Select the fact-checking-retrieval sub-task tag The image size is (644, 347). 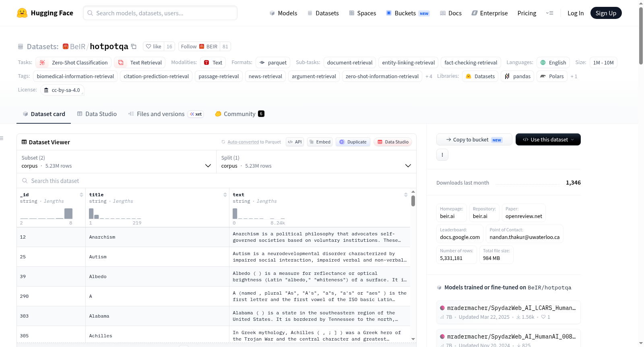point(471,62)
